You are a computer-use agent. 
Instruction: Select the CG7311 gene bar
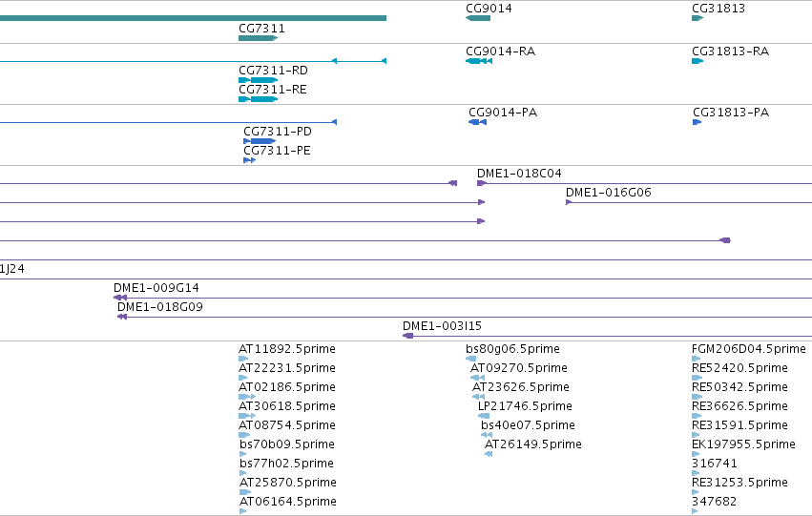(x=258, y=38)
